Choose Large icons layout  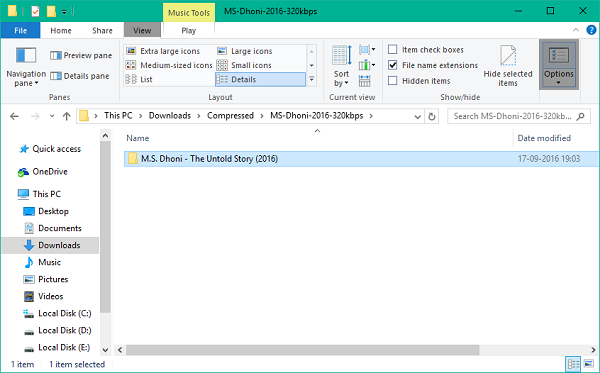pos(245,51)
